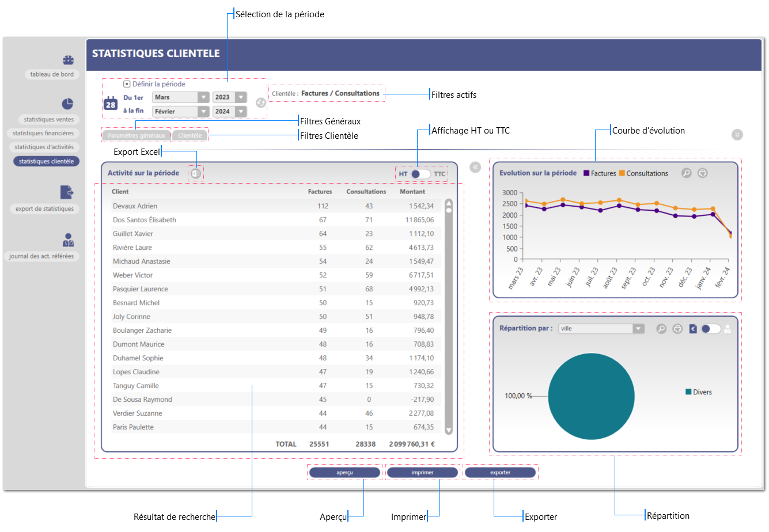Select the Paris Paulette row
Screen dimensions: 769x532
point(276,427)
